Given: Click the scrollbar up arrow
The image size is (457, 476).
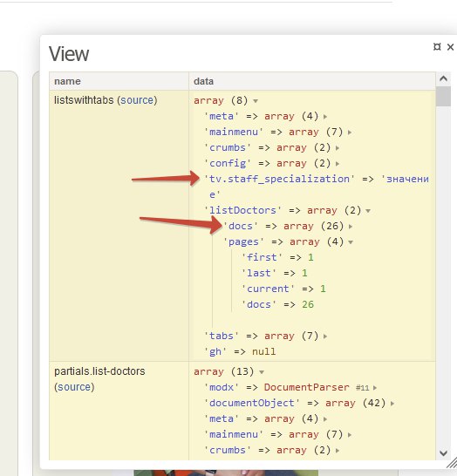Looking at the screenshot, I should [x=443, y=78].
